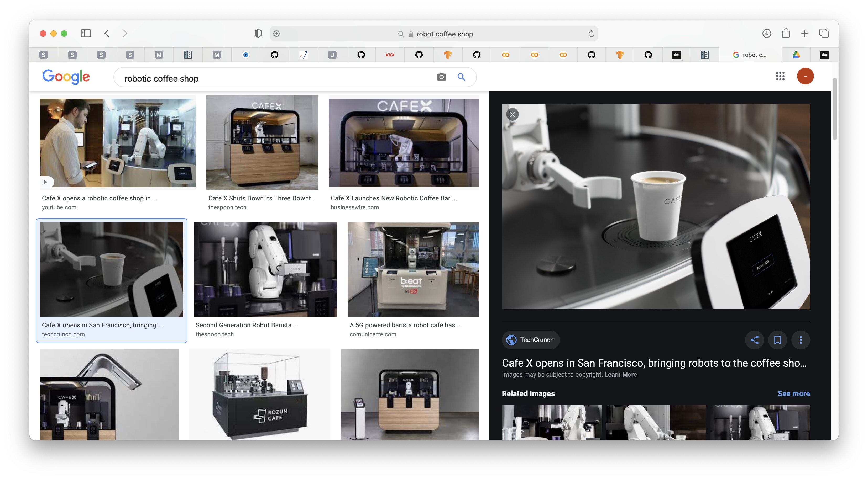This screenshot has width=868, height=479.
Task: Open the three-dot more options menu
Action: (x=801, y=340)
